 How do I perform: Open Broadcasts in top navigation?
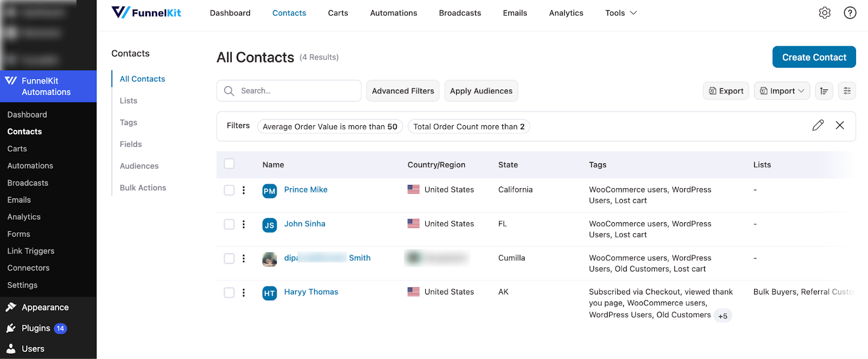pyautogui.click(x=460, y=13)
